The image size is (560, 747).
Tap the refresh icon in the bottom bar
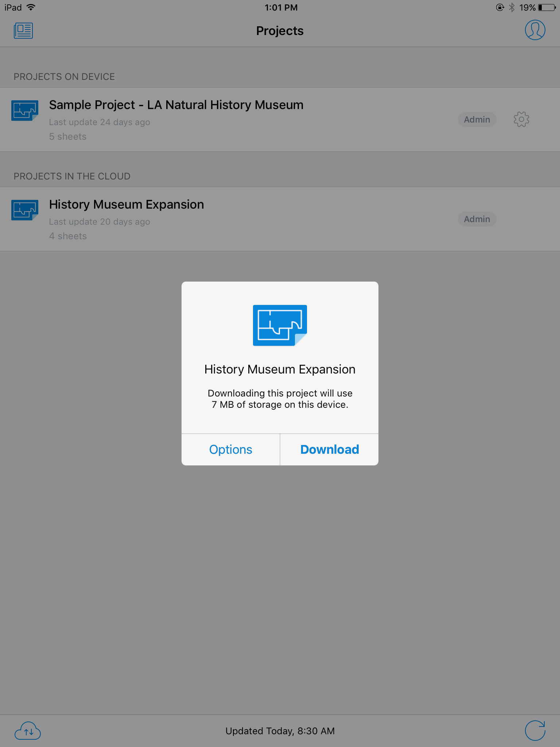[x=535, y=730]
